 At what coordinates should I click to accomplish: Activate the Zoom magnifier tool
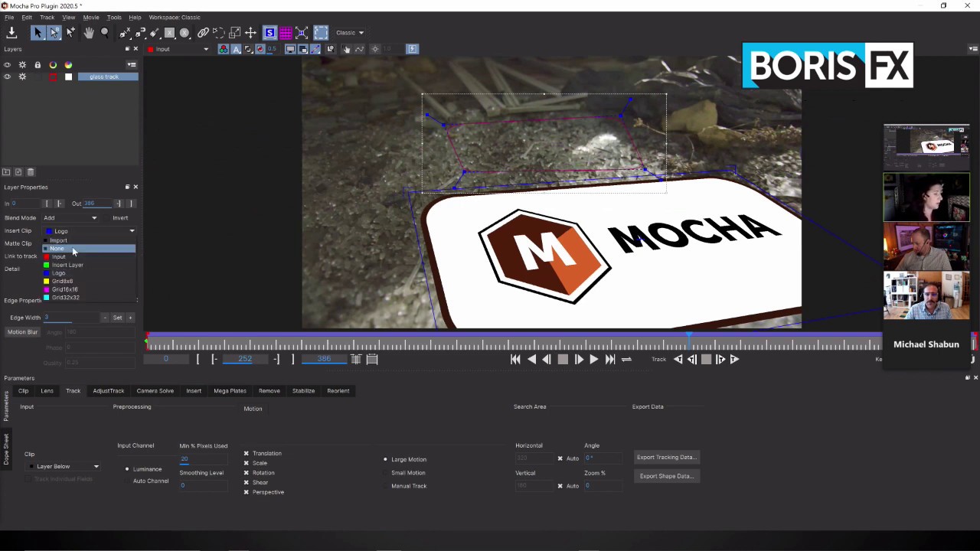coord(105,32)
